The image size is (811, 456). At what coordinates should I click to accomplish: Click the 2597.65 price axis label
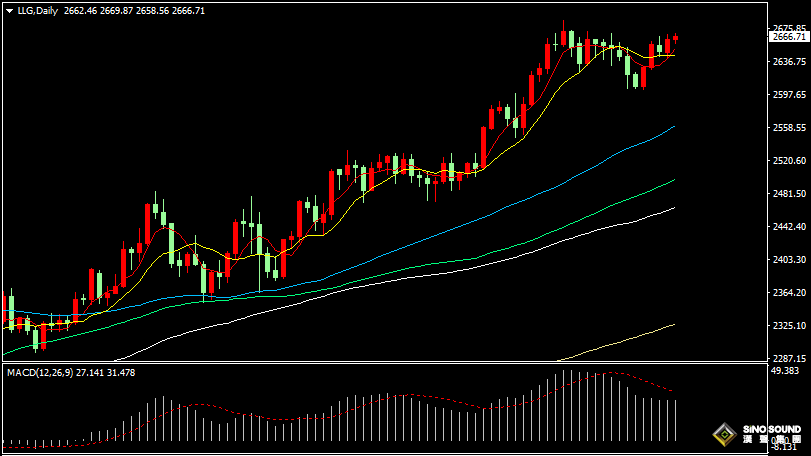coord(789,95)
